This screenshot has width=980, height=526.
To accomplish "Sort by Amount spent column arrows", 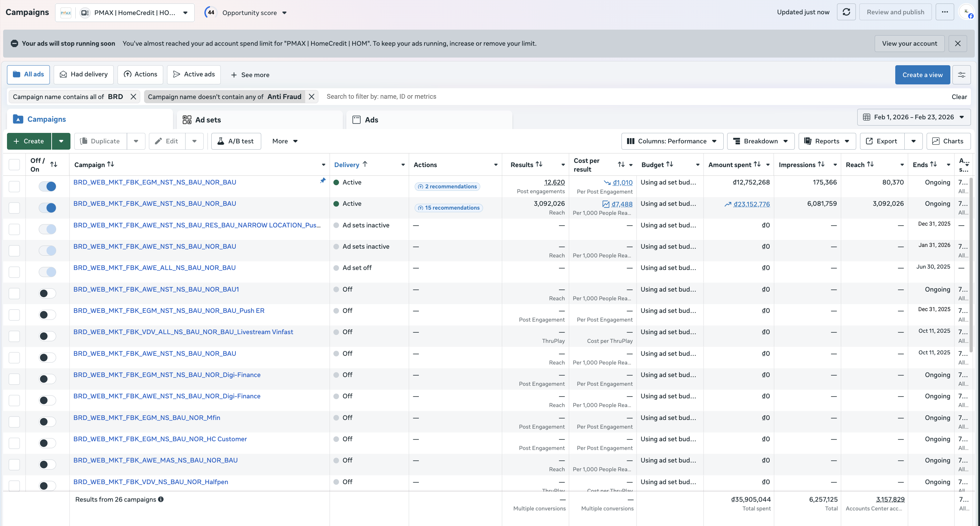I will [x=757, y=164].
